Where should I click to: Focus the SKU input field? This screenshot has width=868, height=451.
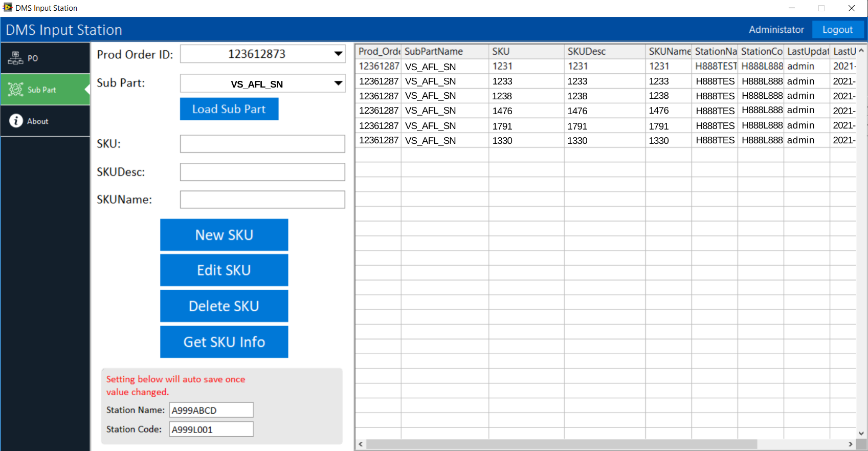262,144
